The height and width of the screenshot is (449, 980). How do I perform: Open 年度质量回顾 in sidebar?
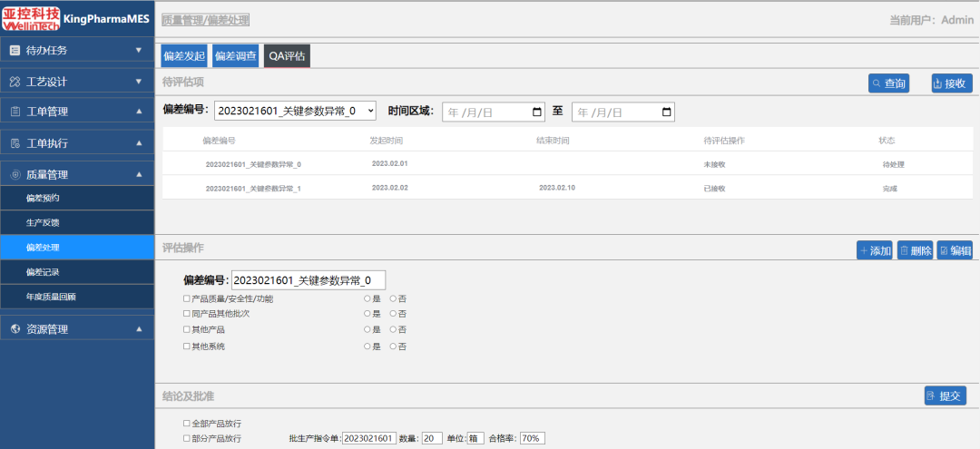[x=77, y=298]
